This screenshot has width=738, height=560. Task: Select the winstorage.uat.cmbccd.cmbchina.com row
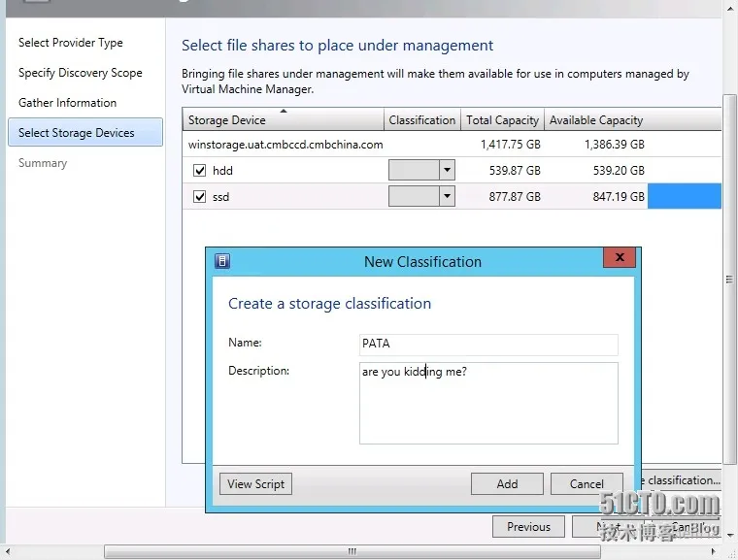452,144
